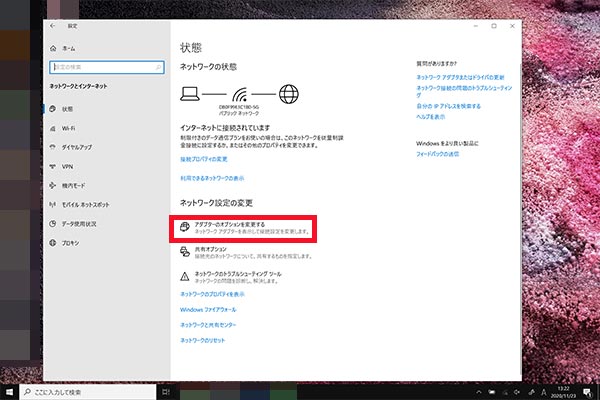Click the パブリック ネットワーク label

[239, 113]
